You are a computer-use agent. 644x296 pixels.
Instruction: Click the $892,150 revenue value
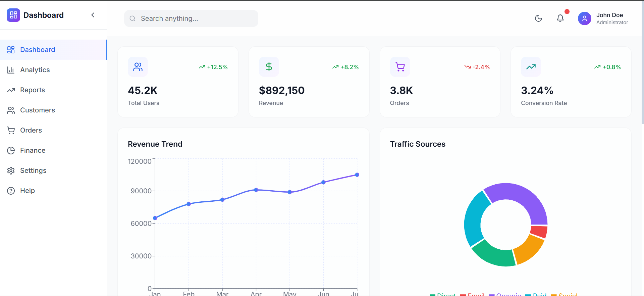click(x=282, y=90)
